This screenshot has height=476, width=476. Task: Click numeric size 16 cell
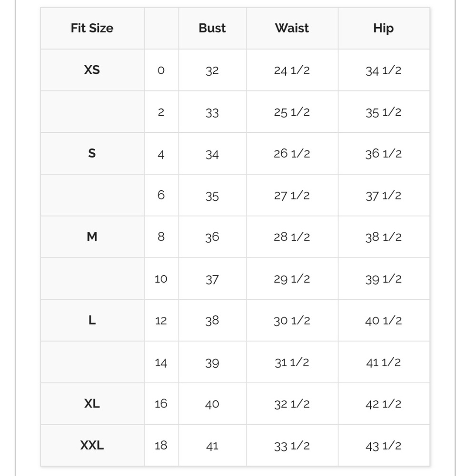click(161, 404)
